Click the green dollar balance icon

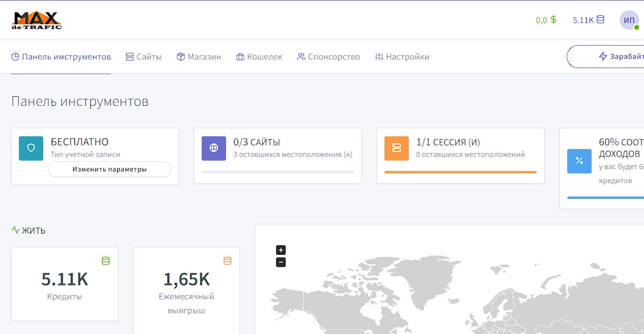click(553, 19)
